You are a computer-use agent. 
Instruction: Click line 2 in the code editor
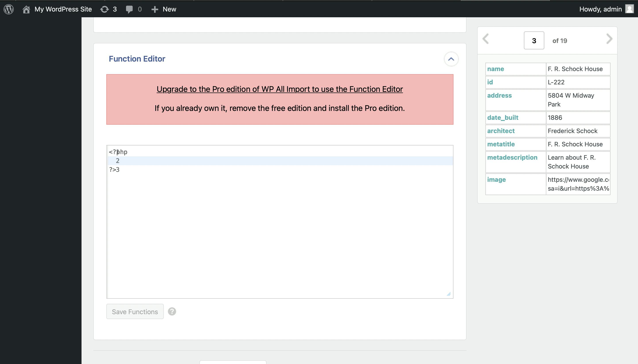(x=280, y=161)
